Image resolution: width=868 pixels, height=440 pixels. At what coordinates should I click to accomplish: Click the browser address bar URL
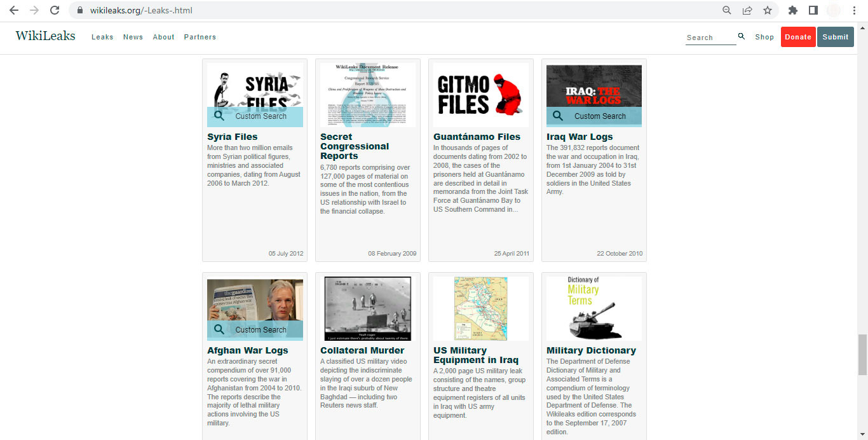[x=140, y=10]
